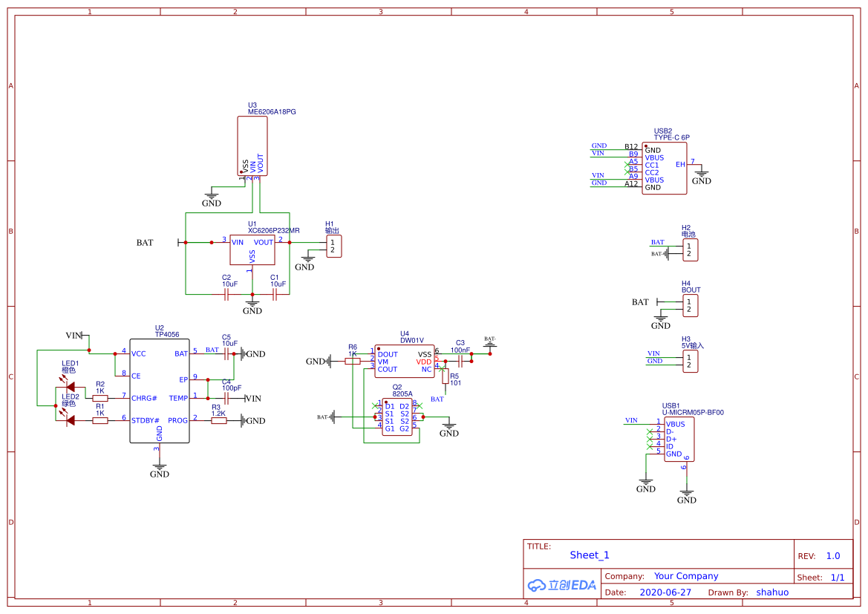Click the "CHRG#" pin label

pyautogui.click(x=144, y=398)
